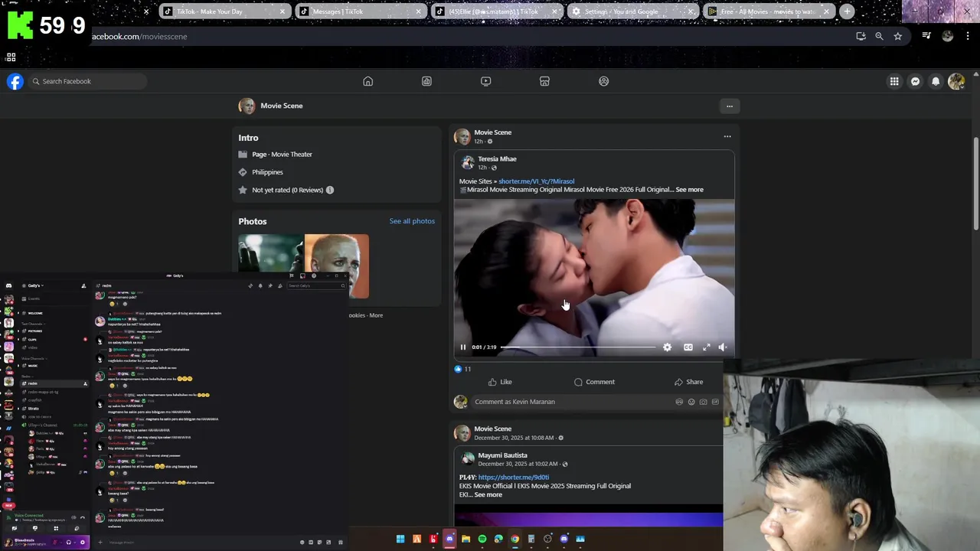The height and width of the screenshot is (551, 980).
Task: Open emoji picker in Facebook comment box
Action: pyautogui.click(x=691, y=402)
